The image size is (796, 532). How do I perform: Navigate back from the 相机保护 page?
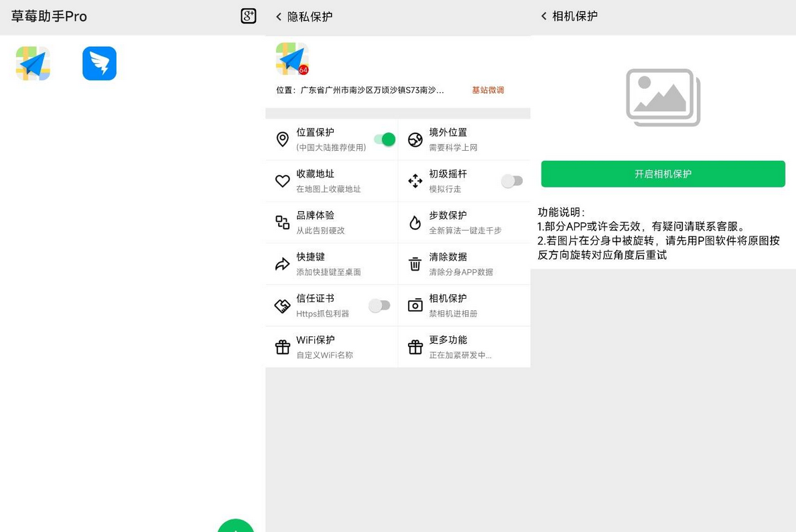tap(544, 15)
